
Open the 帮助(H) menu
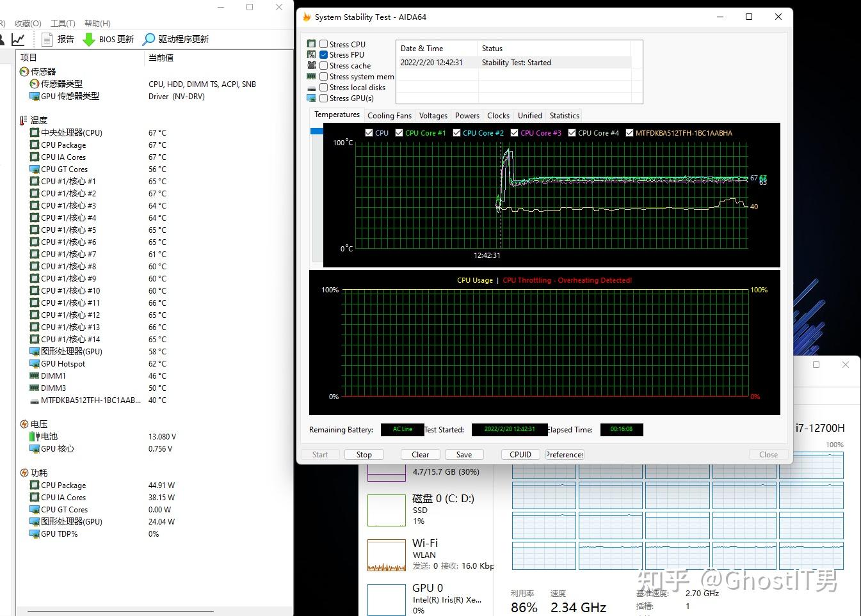coord(97,23)
